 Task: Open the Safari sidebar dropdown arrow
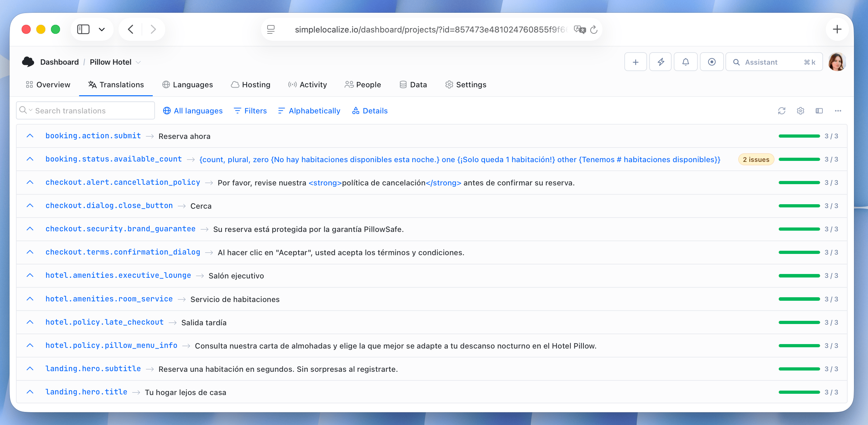(x=101, y=30)
